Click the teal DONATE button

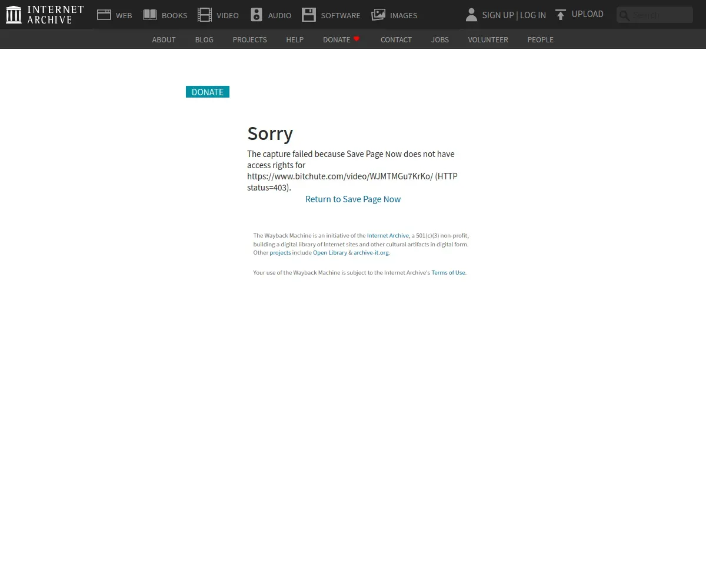[208, 92]
